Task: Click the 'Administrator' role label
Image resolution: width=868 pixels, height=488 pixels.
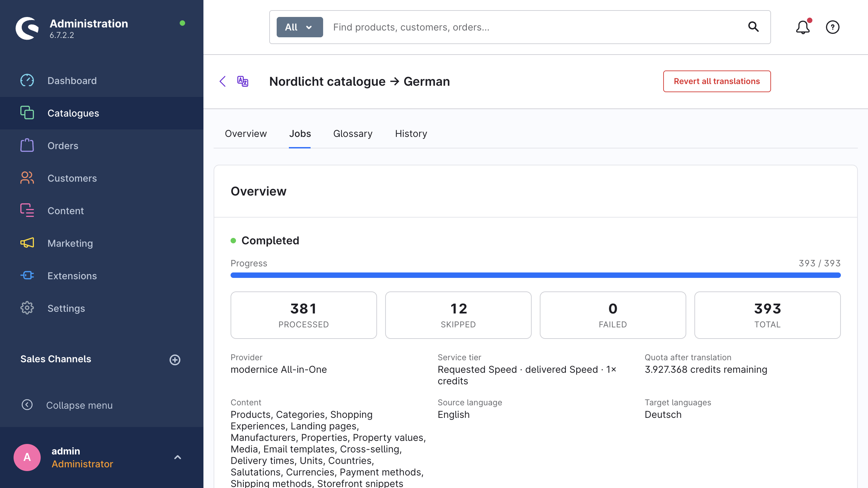Action: click(x=82, y=464)
